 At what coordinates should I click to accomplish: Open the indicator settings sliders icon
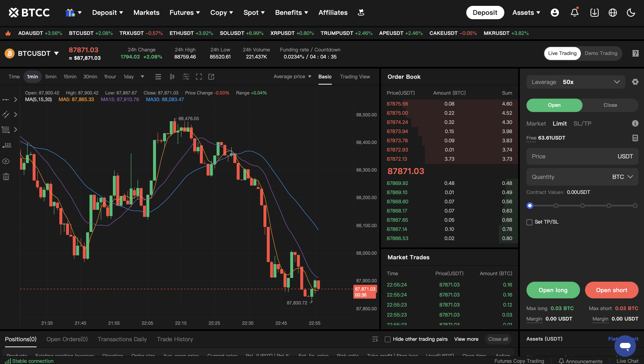click(186, 77)
